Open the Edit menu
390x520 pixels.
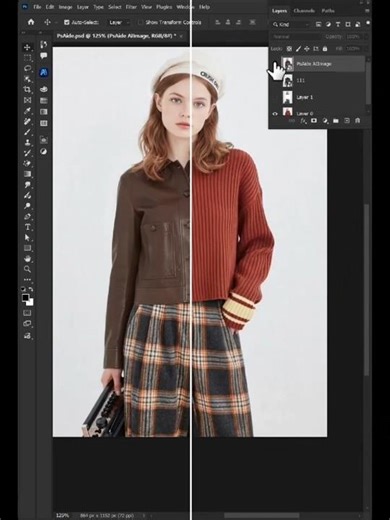(x=50, y=7)
